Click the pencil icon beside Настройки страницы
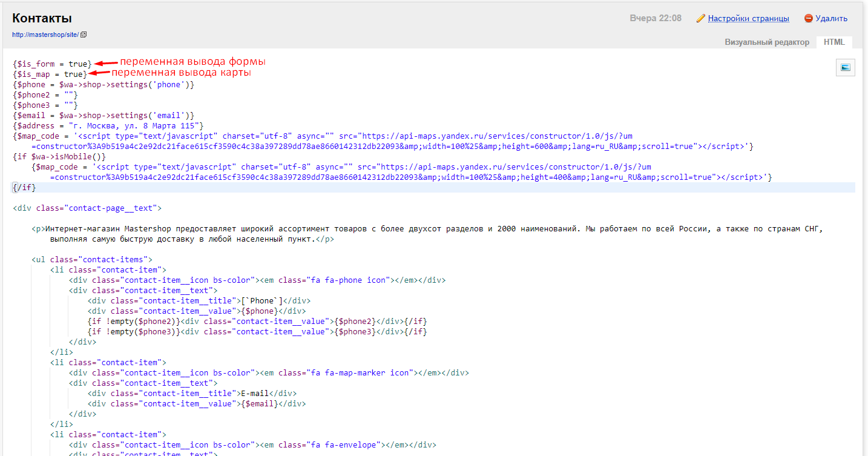Screen dimensions: 868x456 [701, 19]
